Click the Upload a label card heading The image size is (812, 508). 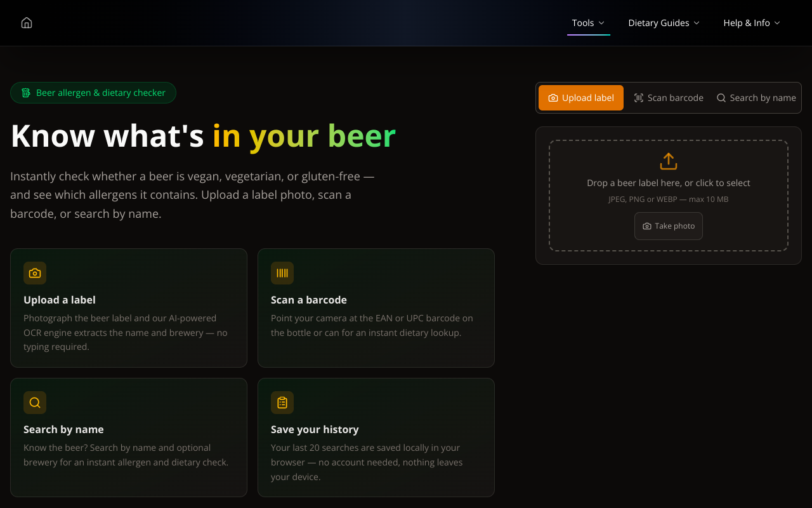(x=60, y=300)
